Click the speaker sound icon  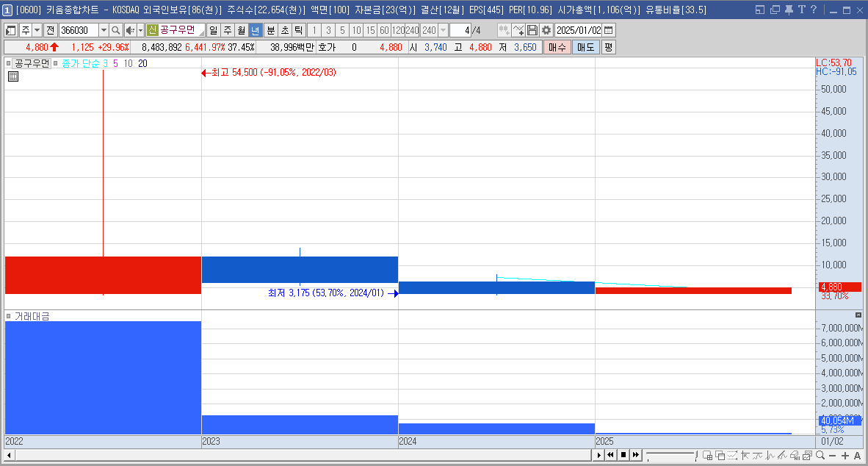[x=129, y=30]
